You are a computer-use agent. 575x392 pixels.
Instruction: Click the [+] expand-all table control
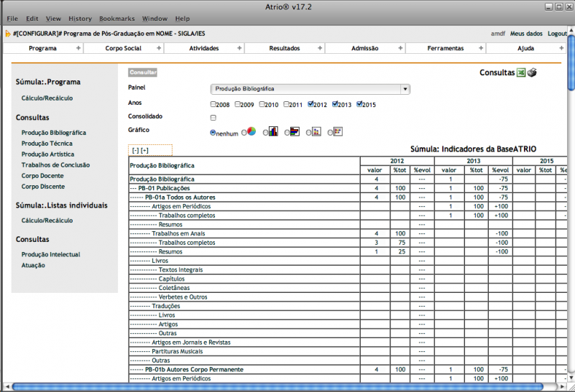click(144, 150)
